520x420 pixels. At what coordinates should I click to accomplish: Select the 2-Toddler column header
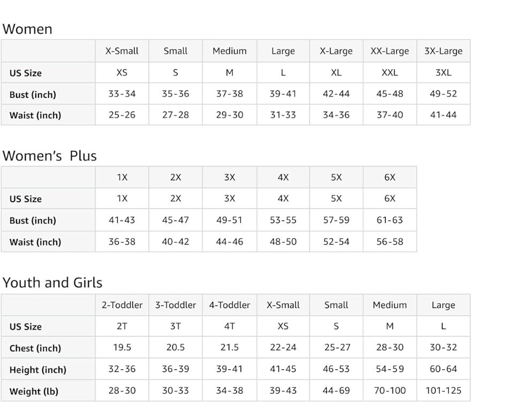pos(122,305)
